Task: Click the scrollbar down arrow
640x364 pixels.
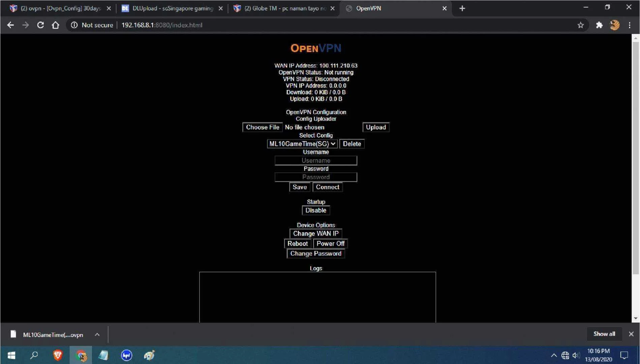Action: click(636, 318)
